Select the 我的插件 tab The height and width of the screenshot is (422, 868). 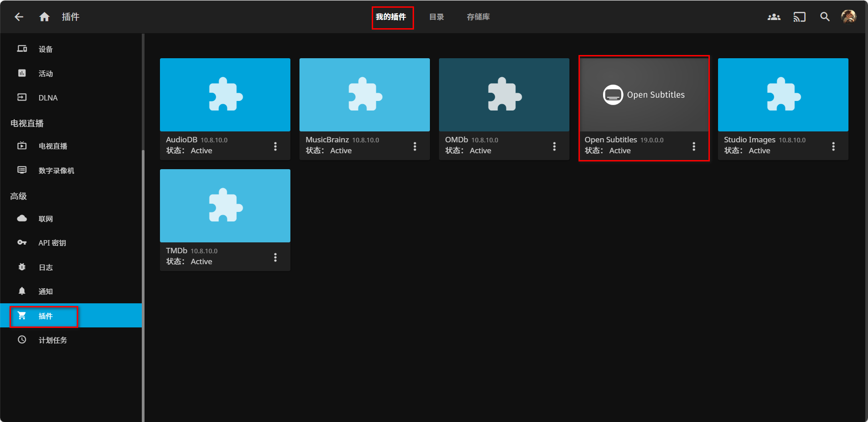tap(391, 17)
